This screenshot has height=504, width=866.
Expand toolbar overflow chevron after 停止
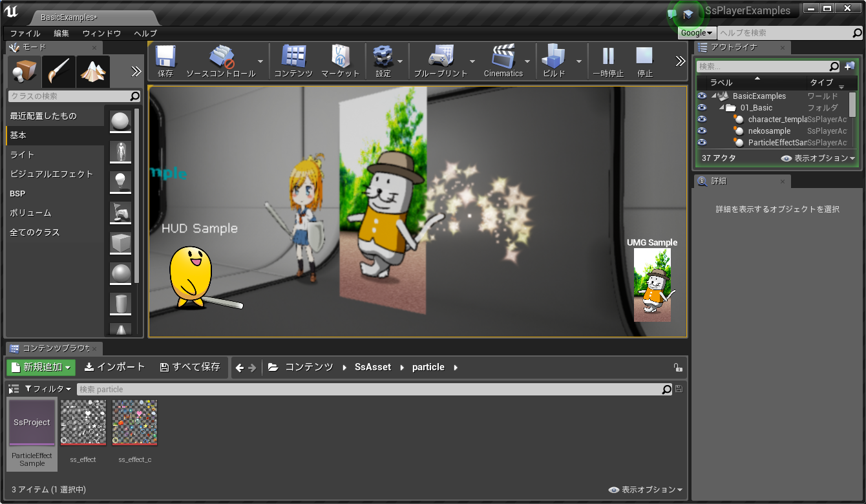tap(680, 61)
